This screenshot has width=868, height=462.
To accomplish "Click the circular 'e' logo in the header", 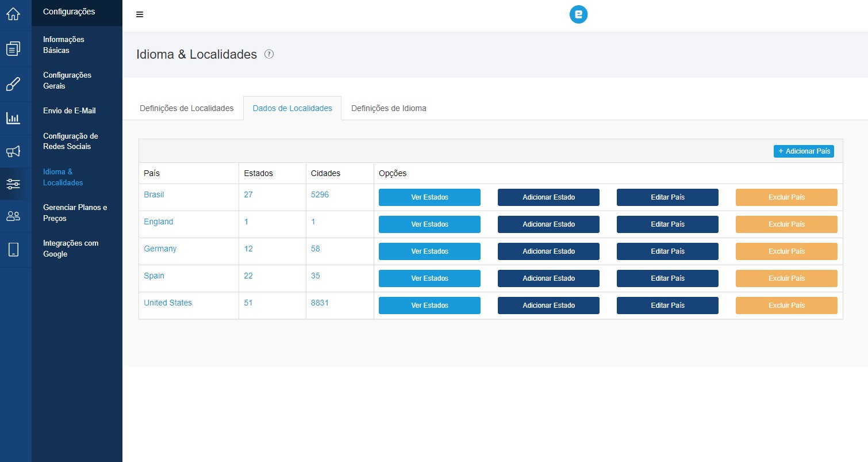I will click(578, 14).
